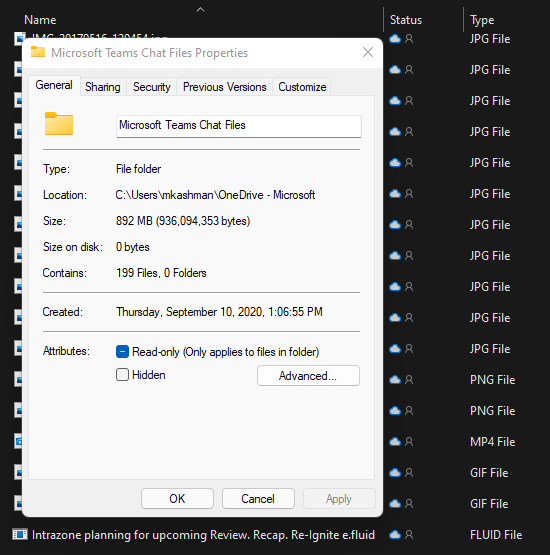Viewport: 550px width, 555px height.
Task: Cancel the Properties dialog
Action: pyautogui.click(x=258, y=499)
